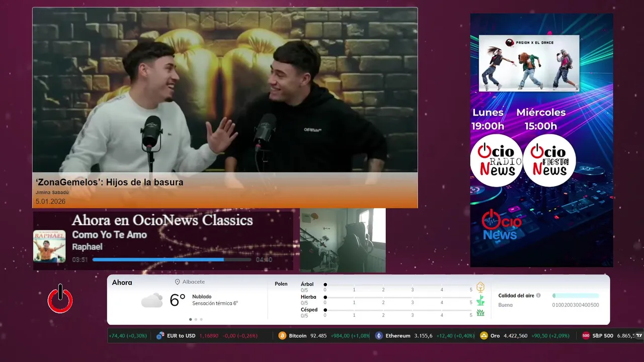The width and height of the screenshot is (644, 362).
Task: Click the Árbol pollen level slider
Action: pyautogui.click(x=398, y=285)
